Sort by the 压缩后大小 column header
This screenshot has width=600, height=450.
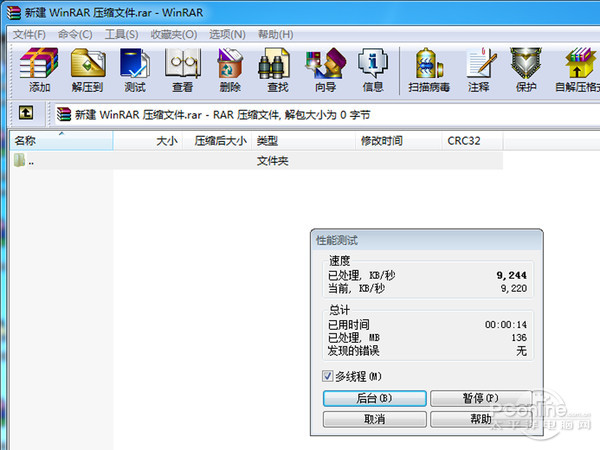tap(217, 141)
